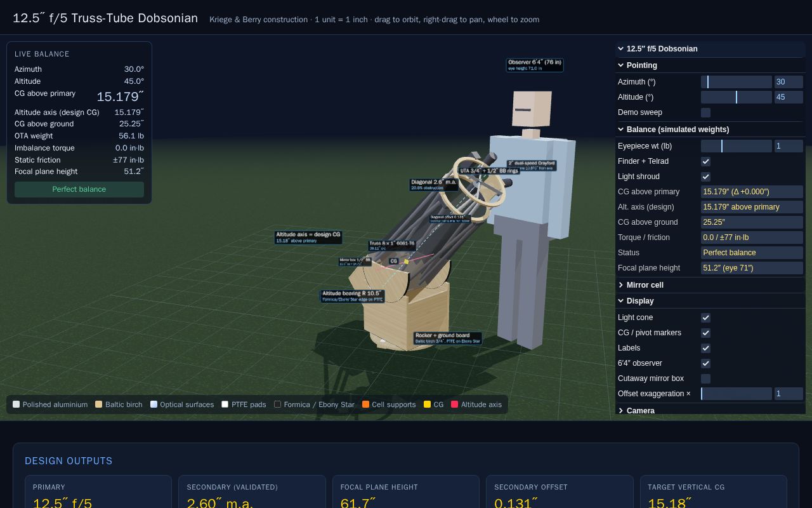Click the Status field reading Perfect balance
This screenshot has width=812, height=508.
[x=752, y=253]
